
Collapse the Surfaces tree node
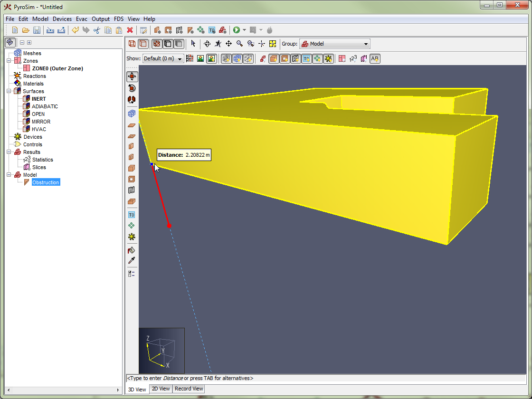[9, 91]
